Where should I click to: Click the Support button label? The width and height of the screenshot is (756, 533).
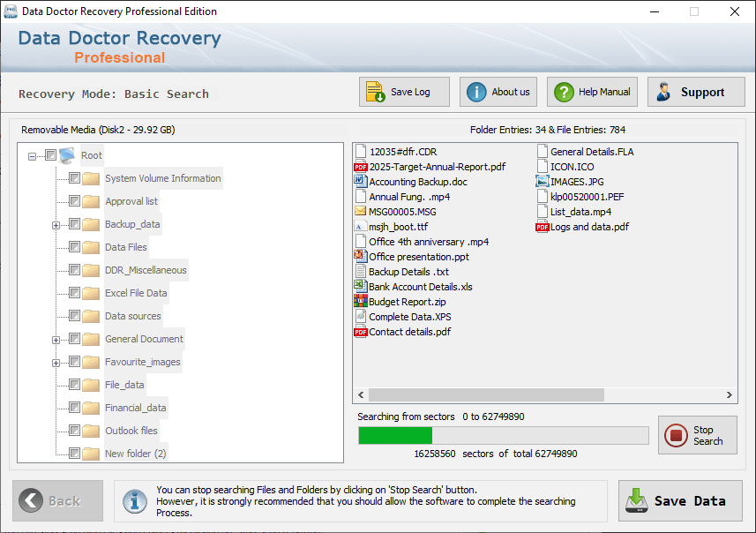[x=702, y=92]
